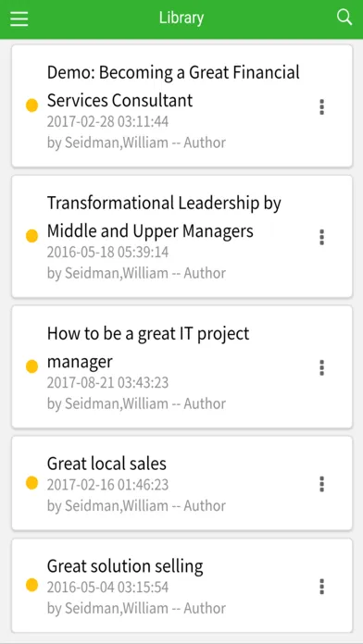The image size is (363, 644).
Task: Click yellow status dot of Great local sales
Action: [32, 483]
